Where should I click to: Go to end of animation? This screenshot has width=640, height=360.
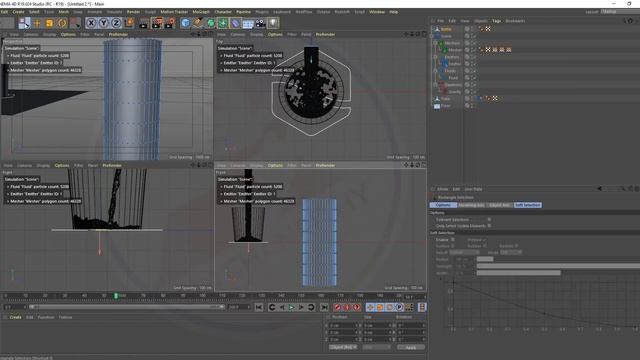(x=324, y=307)
